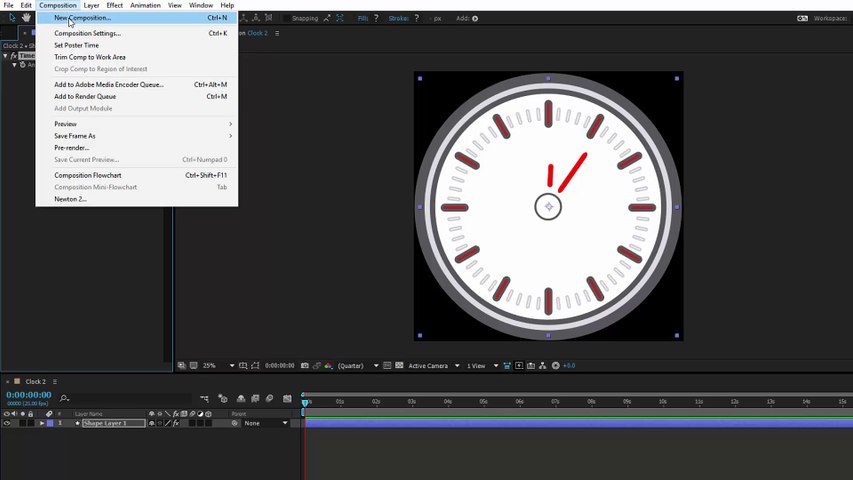The height and width of the screenshot is (480, 853).
Task: Expand Shape Layer 1 properties triangle
Action: tap(41, 423)
